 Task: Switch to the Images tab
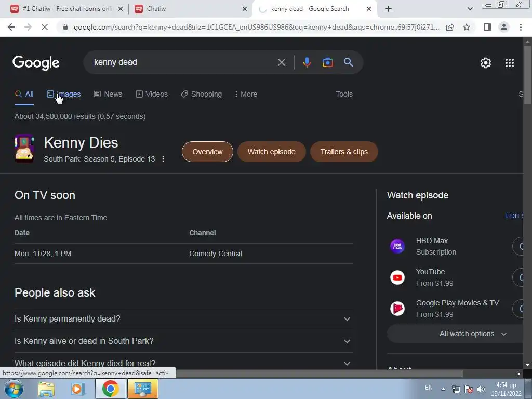(x=64, y=94)
